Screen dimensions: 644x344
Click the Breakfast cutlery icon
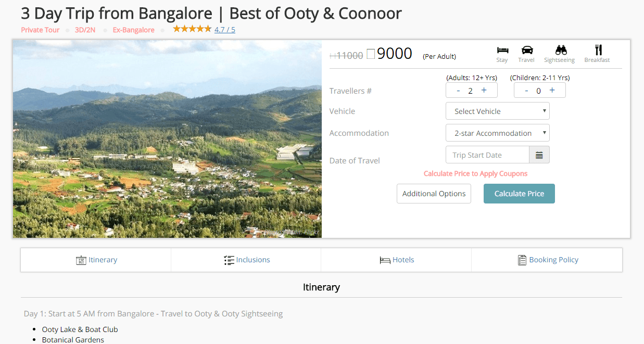pyautogui.click(x=598, y=50)
